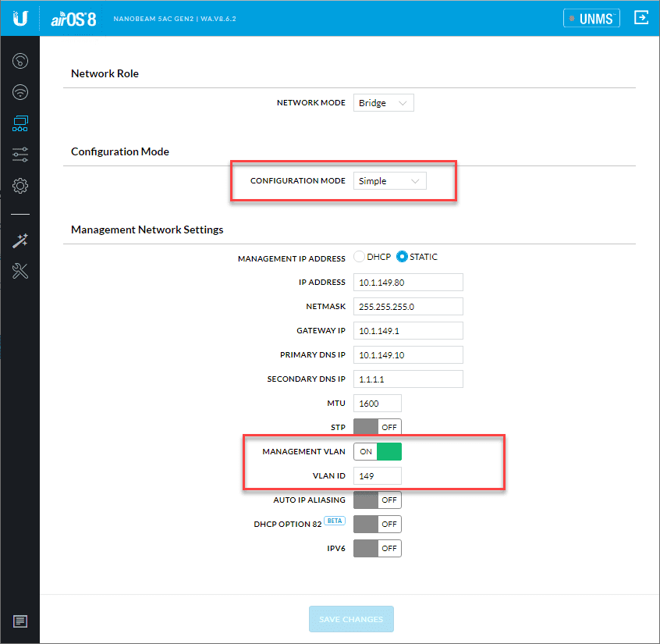The width and height of the screenshot is (660, 644).
Task: Open the System settings gear icon
Action: click(x=20, y=186)
